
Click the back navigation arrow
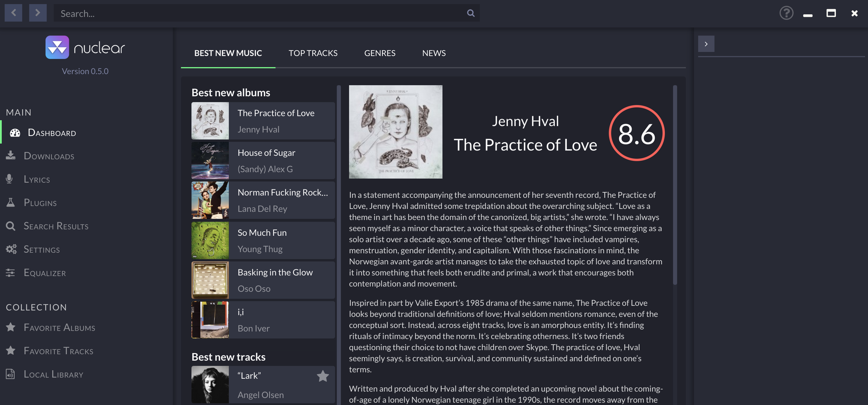coord(13,13)
